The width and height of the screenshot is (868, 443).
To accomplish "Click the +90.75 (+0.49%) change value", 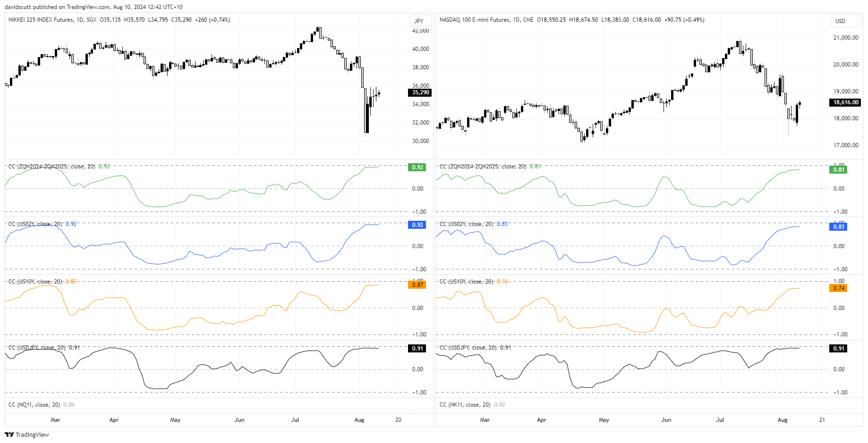I will coord(684,20).
